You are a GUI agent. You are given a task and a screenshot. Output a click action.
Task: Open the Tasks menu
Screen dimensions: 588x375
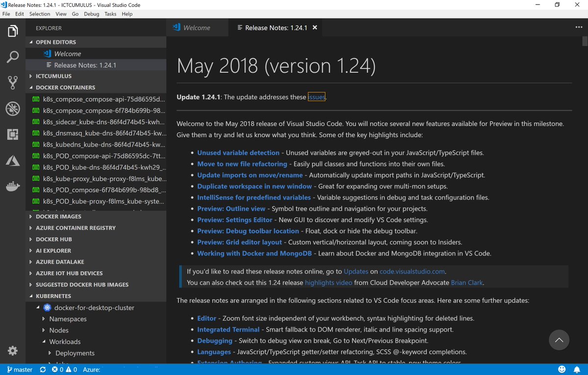coord(110,14)
